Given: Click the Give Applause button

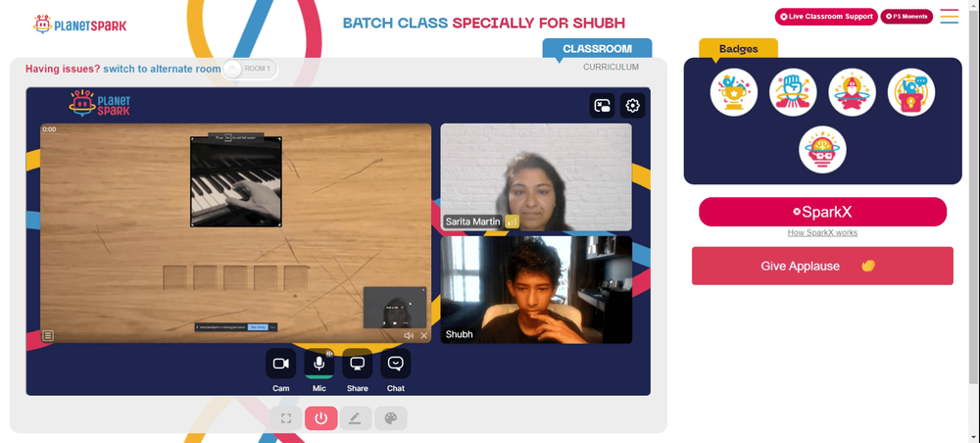Looking at the screenshot, I should 822,266.
